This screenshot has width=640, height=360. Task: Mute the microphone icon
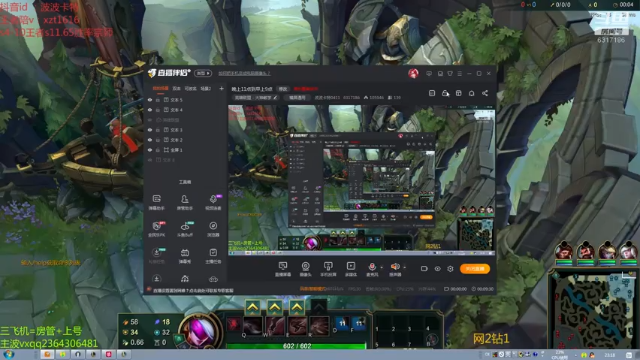(371, 267)
